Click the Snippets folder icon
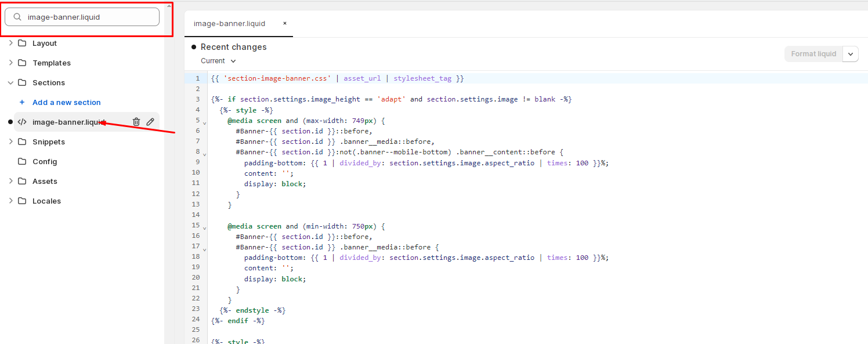Screen dimensions: 868x344 (22, 142)
